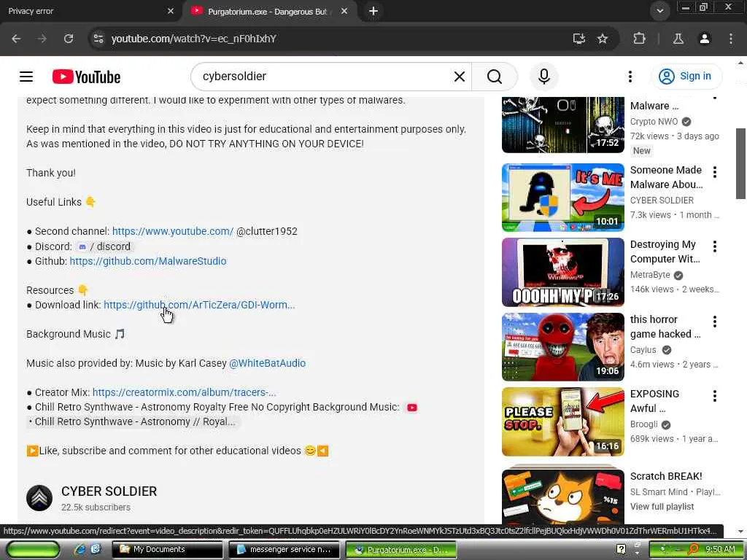Viewport: 747px width, 560px height.
Task: Click the help icon in system tray
Action: 621,549
